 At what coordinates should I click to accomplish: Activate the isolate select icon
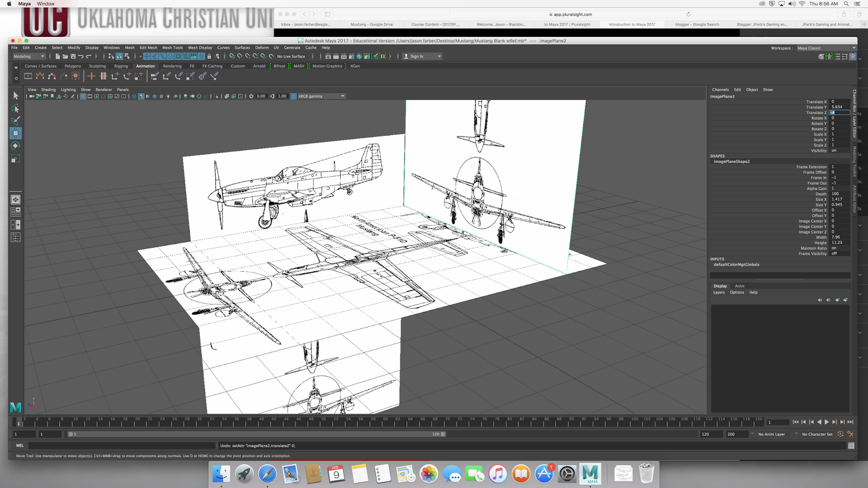pyautogui.click(x=216, y=96)
